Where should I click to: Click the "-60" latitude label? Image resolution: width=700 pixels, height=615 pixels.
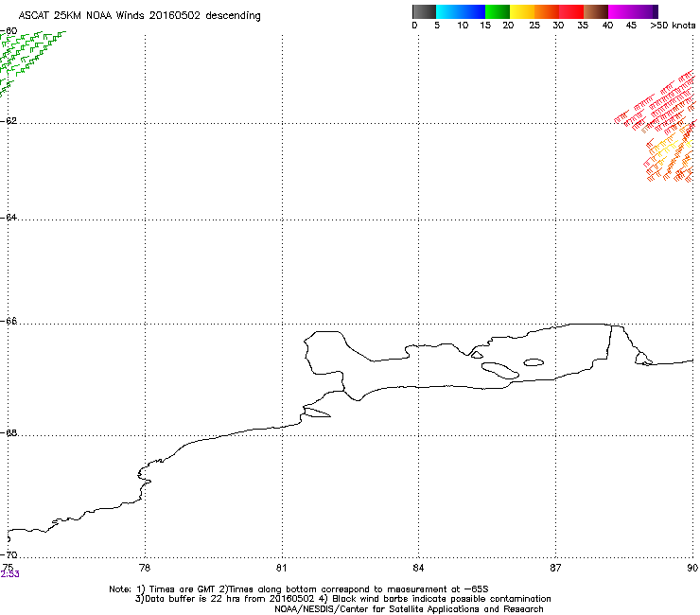click(9, 31)
